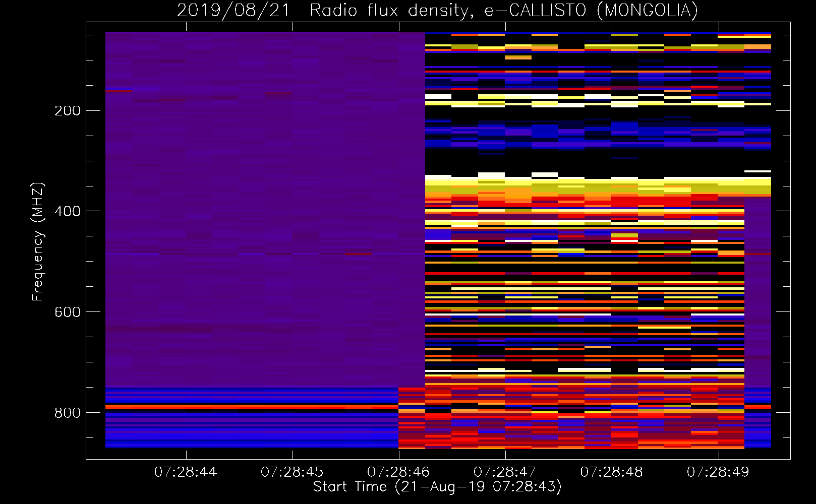Click the plot title mentioning e-CALLISTO (MONGOLIA)
This screenshot has height=504, width=816.
point(437,10)
